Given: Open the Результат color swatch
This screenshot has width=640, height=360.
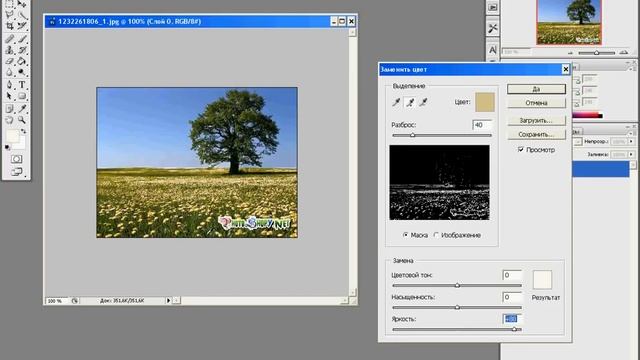Looking at the screenshot, I should click(542, 280).
